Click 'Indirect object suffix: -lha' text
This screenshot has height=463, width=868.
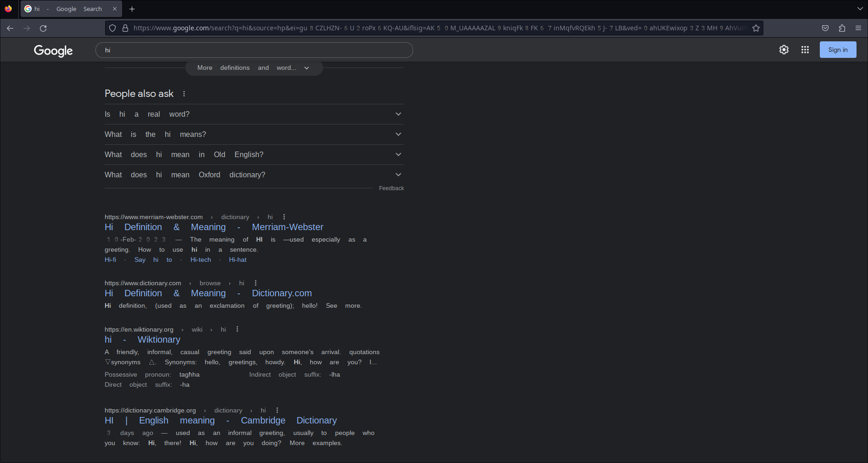(295, 374)
